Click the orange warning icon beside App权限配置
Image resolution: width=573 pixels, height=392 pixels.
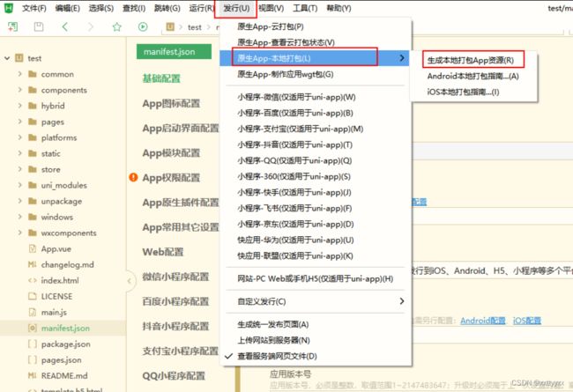[133, 178]
